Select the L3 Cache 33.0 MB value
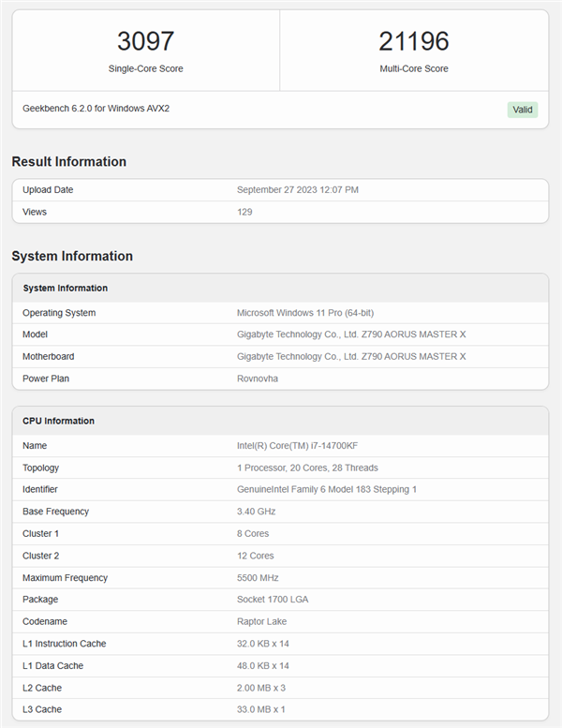 pyautogui.click(x=260, y=709)
